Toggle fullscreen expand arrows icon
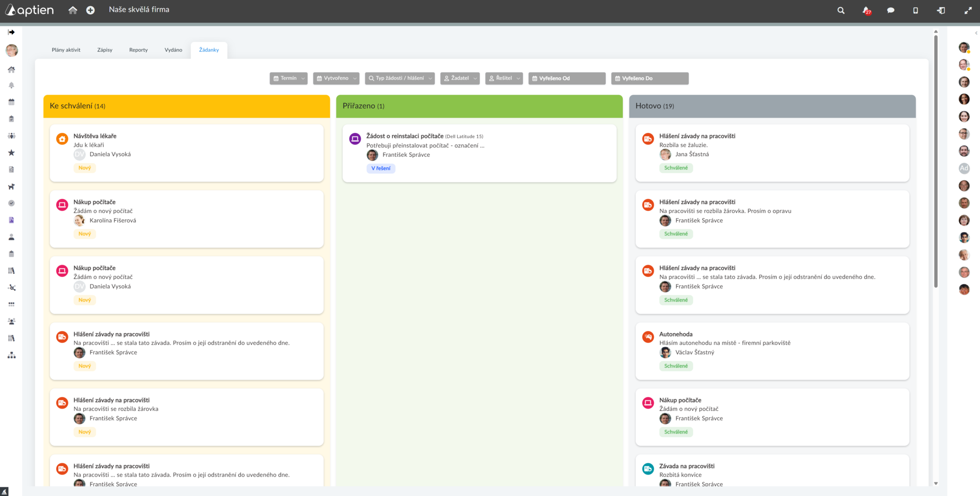Screen dimensions: 980x496 point(968,10)
